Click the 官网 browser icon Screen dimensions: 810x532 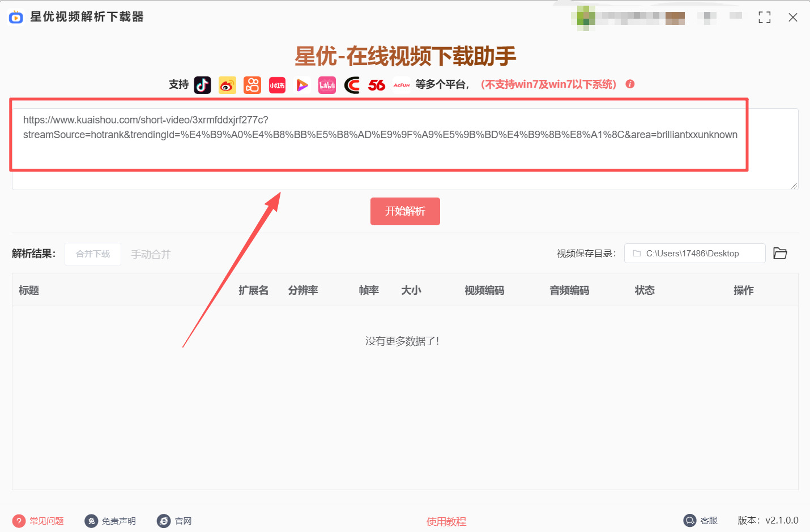point(164,521)
